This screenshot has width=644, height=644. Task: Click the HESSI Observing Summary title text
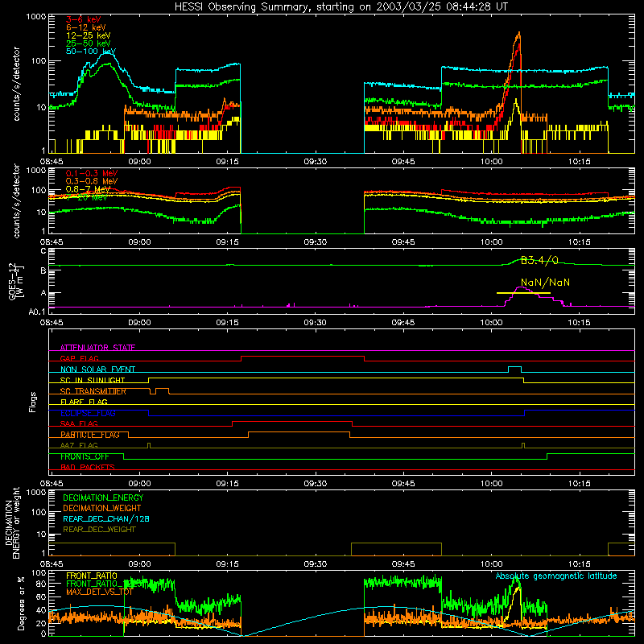(341, 7)
